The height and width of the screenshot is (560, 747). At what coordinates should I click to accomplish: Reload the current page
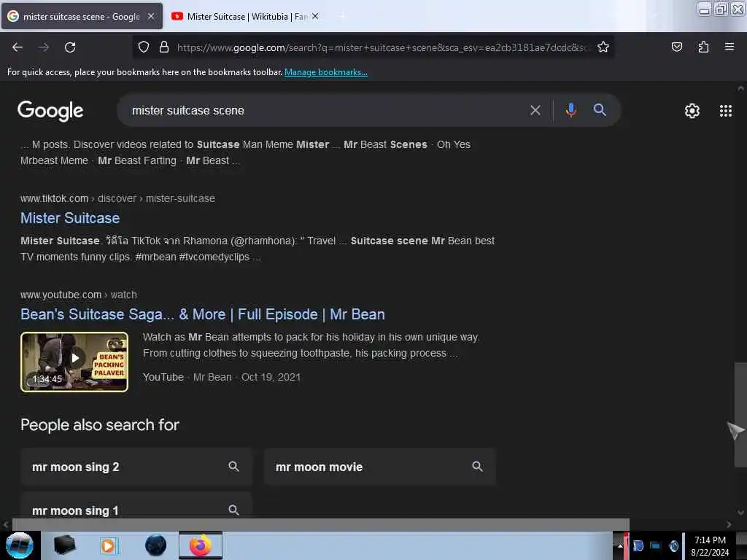point(70,47)
